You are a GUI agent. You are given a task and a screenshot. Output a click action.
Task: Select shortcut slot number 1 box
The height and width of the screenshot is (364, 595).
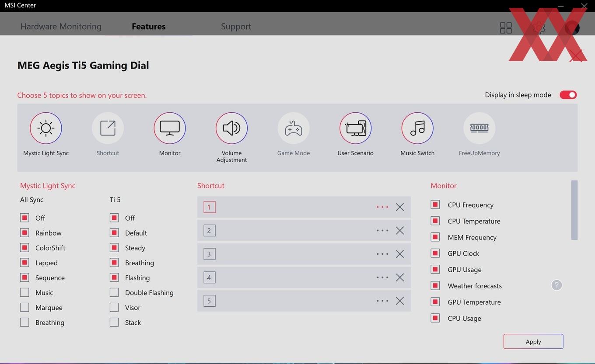coord(209,207)
